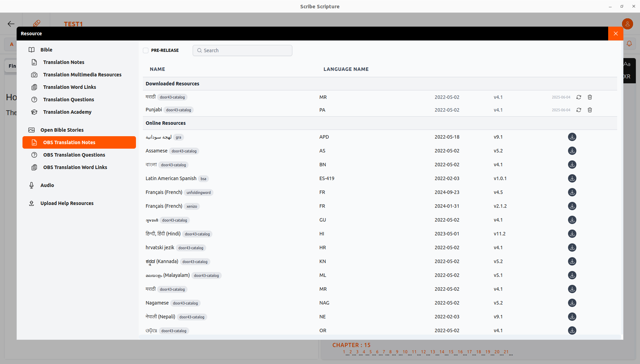The image size is (640, 364).
Task: Enable the PRE-RELEASE checkbox
Action: point(146,50)
